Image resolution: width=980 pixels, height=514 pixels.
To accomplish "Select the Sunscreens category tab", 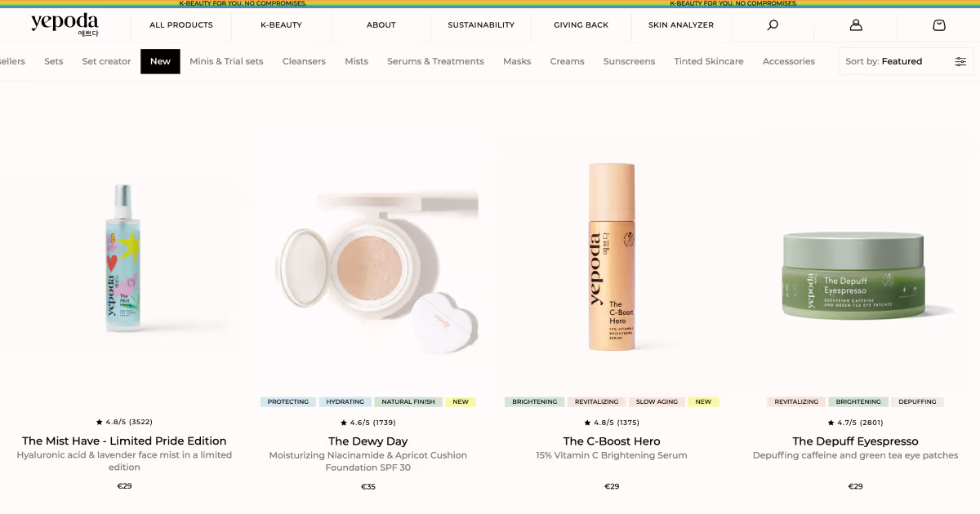I will (x=630, y=61).
